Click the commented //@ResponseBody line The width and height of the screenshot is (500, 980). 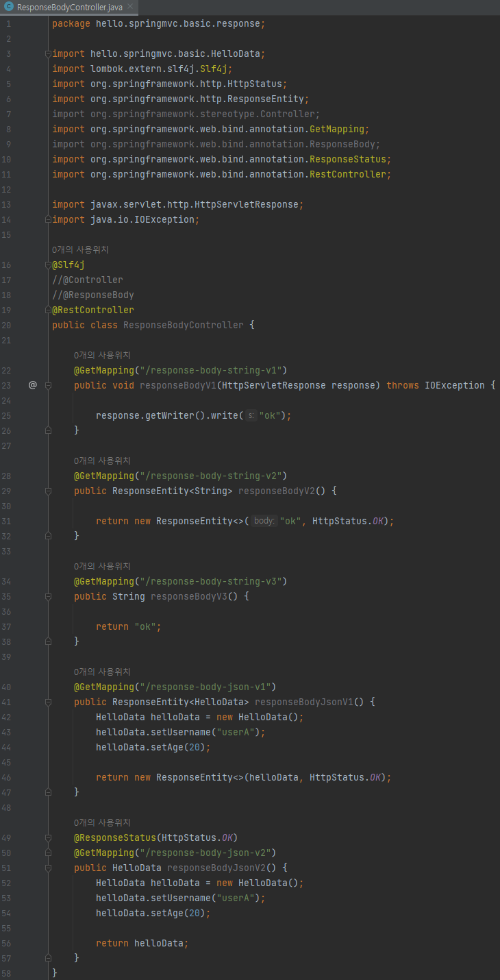pos(93,295)
